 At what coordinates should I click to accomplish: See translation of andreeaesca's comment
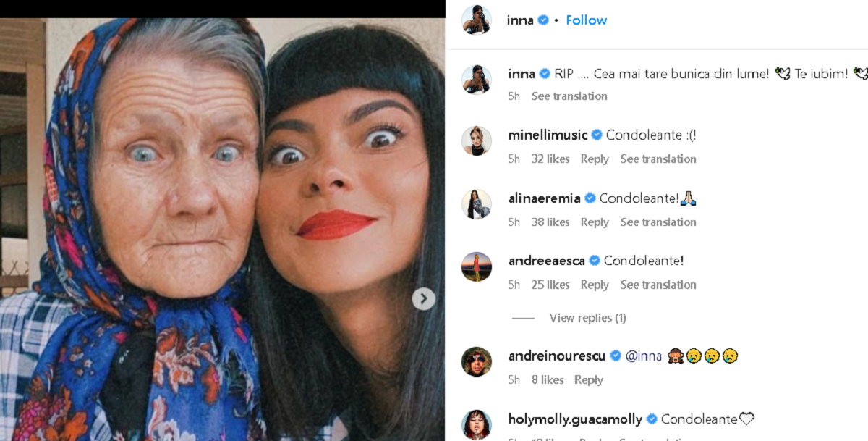click(658, 285)
